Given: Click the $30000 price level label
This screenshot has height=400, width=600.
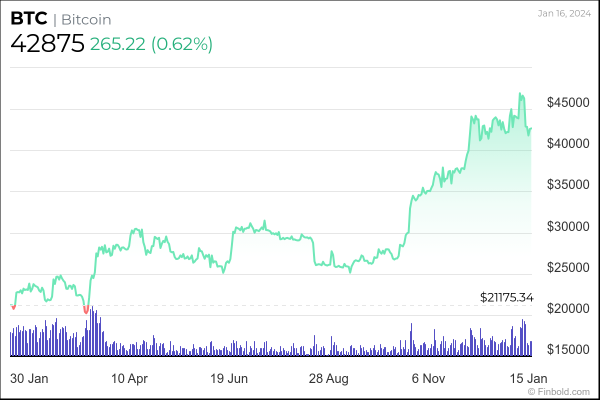Looking at the screenshot, I should pyautogui.click(x=568, y=227).
